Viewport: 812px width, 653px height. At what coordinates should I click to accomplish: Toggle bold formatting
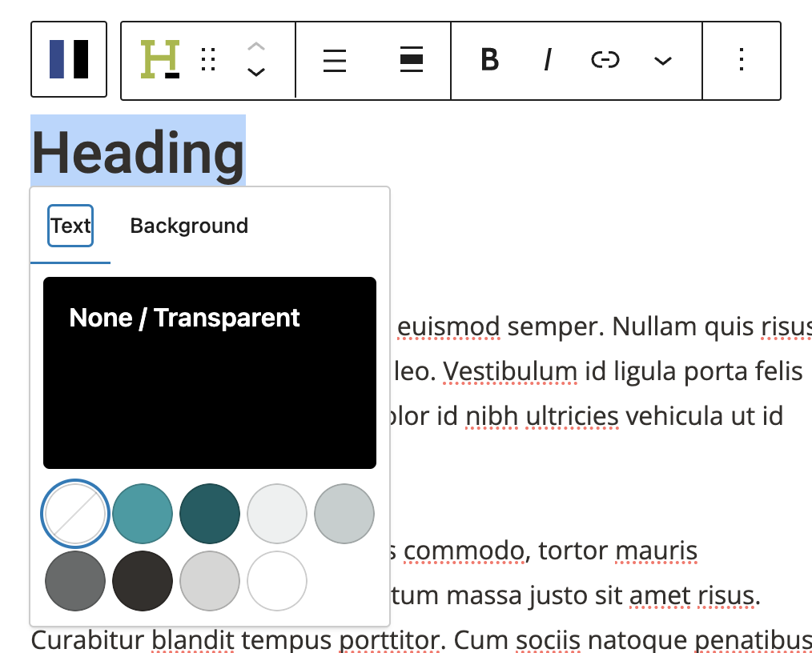pyautogui.click(x=490, y=60)
